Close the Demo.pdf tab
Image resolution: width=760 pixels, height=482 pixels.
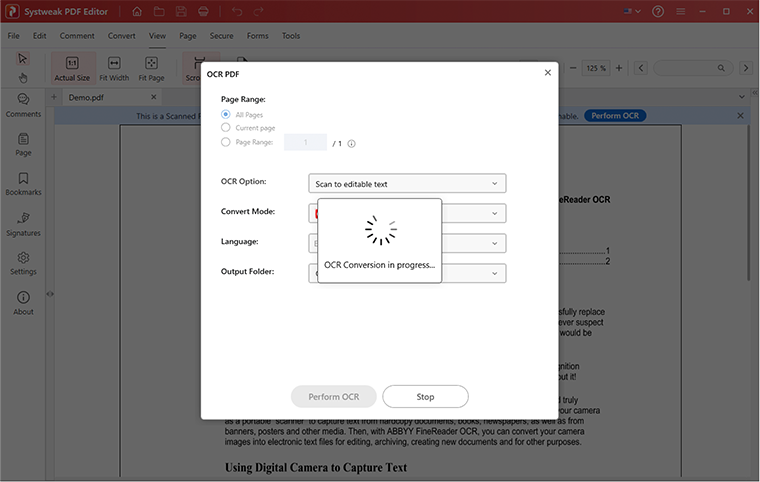tap(154, 97)
